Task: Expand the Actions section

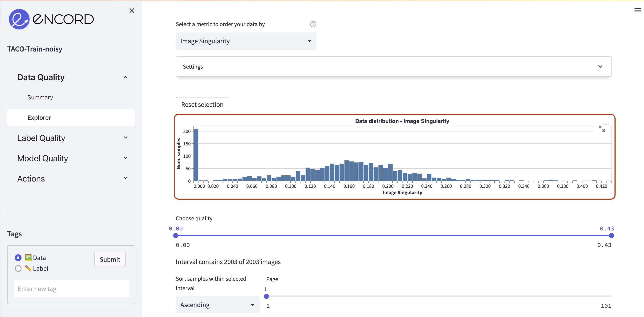Action: tap(71, 179)
